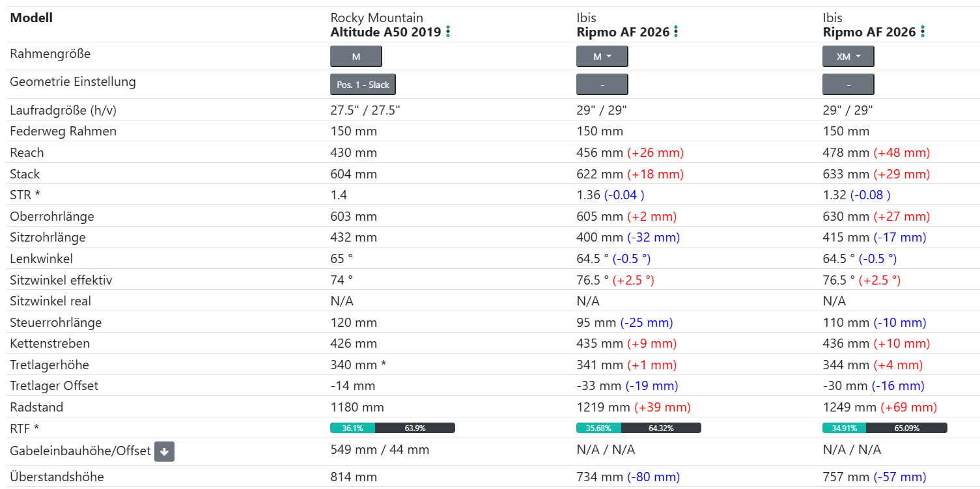Click the Pos. 1 - Slack geometry button
The image size is (980, 489).
click(363, 85)
